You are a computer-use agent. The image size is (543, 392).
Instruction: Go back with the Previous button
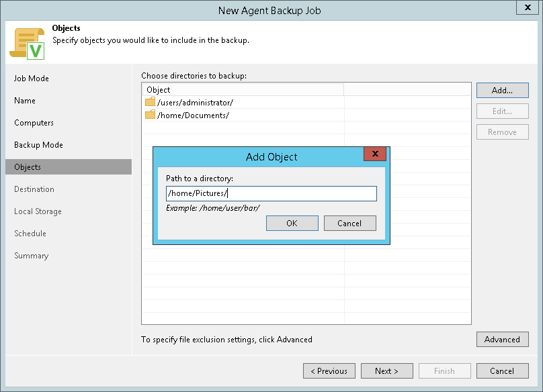(x=329, y=371)
